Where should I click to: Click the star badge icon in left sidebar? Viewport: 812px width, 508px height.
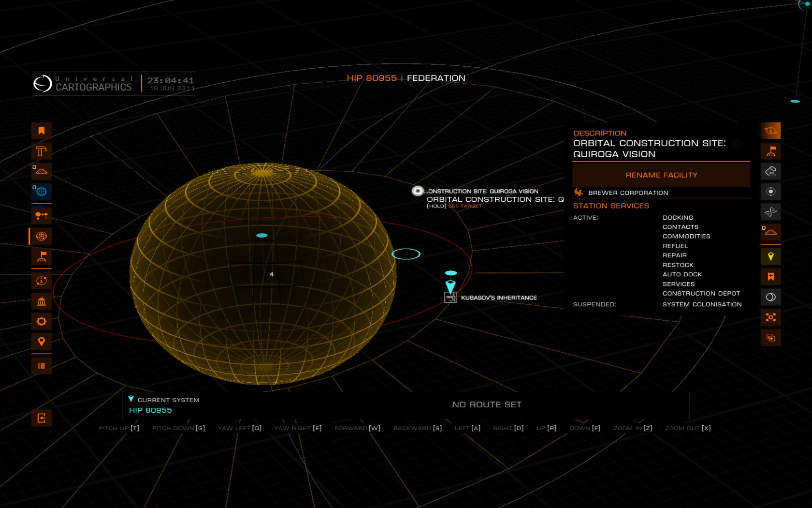(42, 321)
